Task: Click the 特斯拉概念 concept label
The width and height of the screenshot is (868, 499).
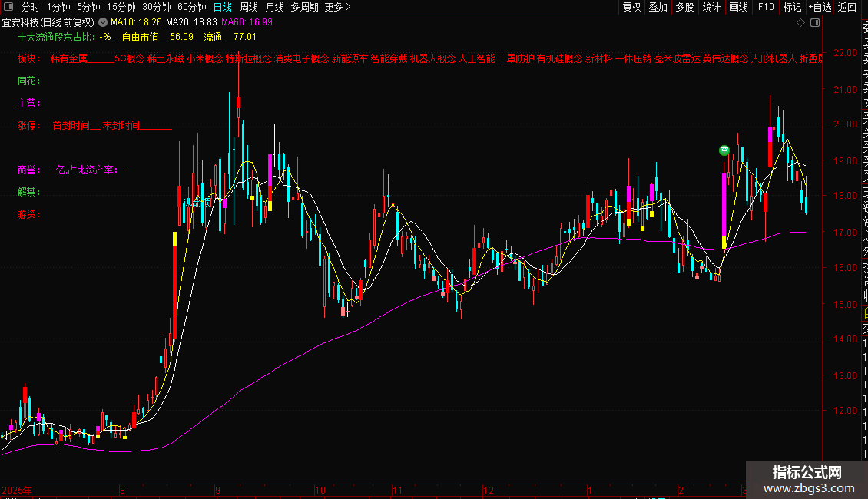Action: click(249, 58)
